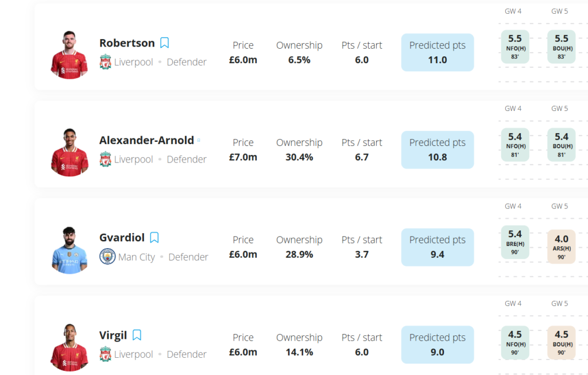
Task: Click Gvardiol's GW 5 ARS(H) fixture cell
Action: pyautogui.click(x=561, y=246)
